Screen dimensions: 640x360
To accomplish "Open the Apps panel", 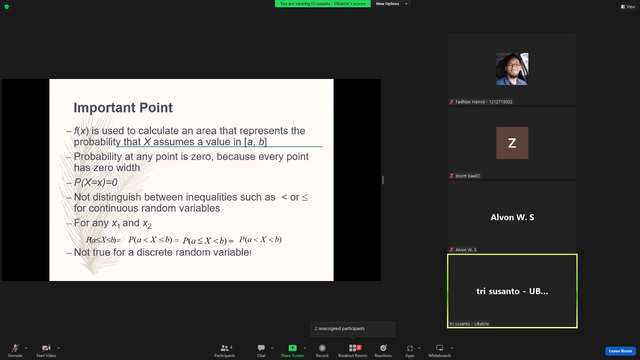I will pyautogui.click(x=410, y=350).
